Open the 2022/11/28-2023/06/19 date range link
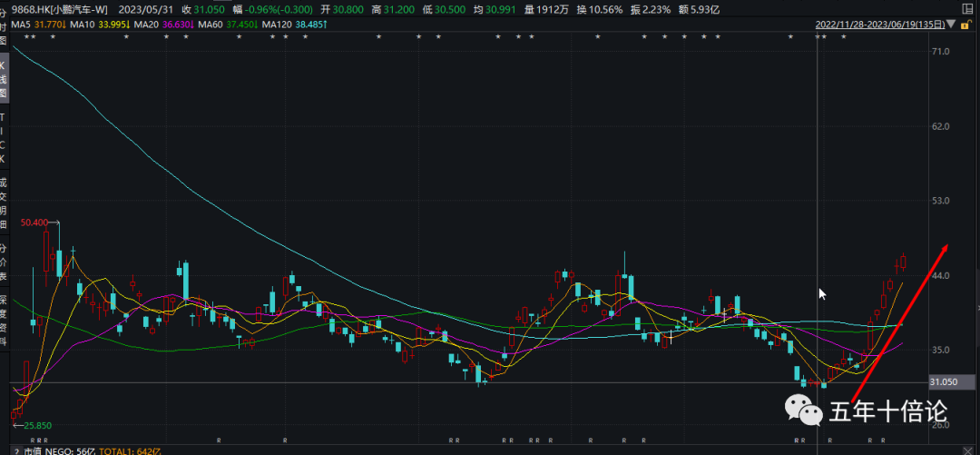Viewport: 980px width, 455px height. [x=879, y=25]
